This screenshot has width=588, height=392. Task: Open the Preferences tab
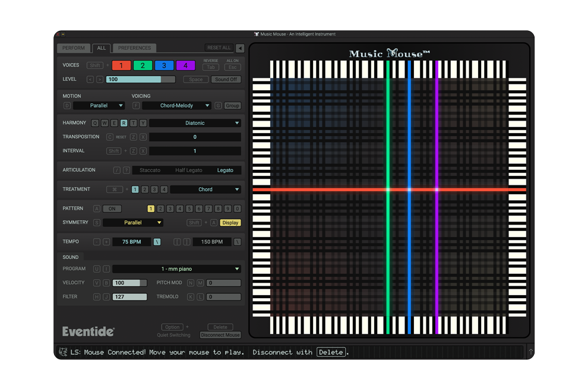click(134, 48)
